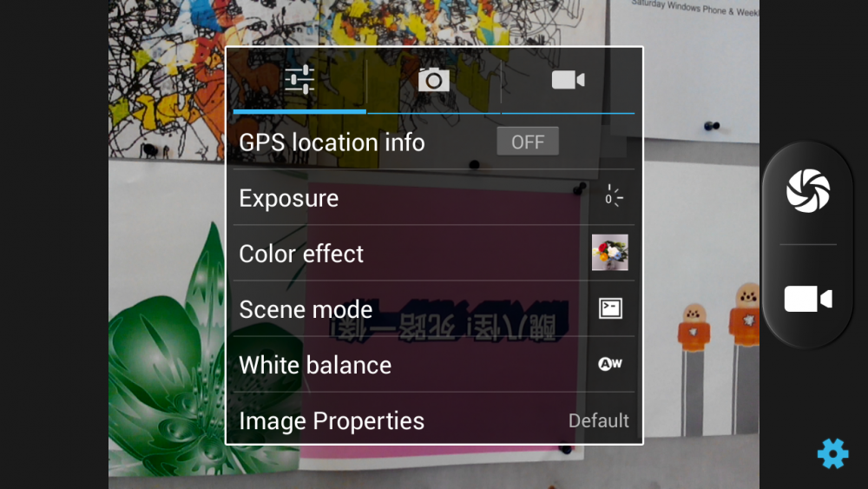Toggle GPS location info OFF switch
Viewport: 868px width, 489px height.
528,142
